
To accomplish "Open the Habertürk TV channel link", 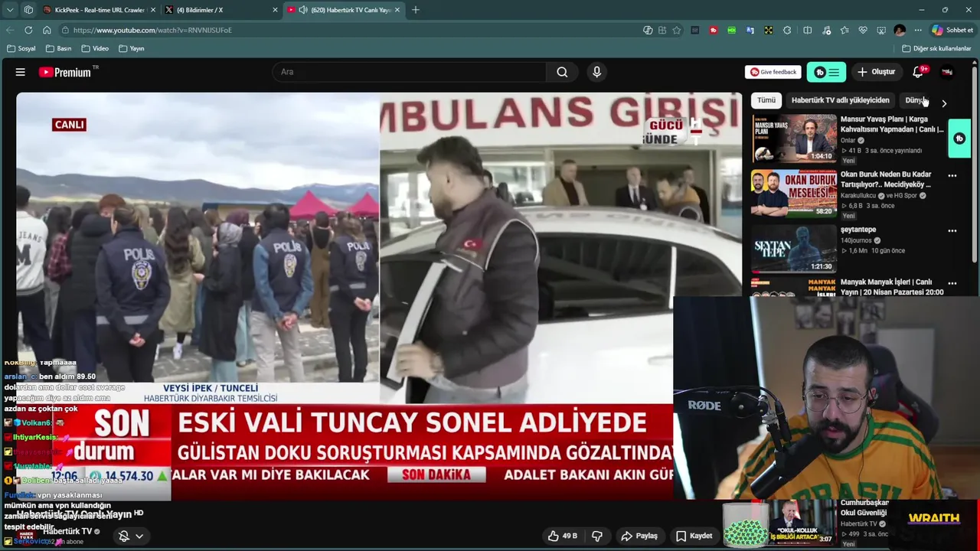I will click(67, 531).
